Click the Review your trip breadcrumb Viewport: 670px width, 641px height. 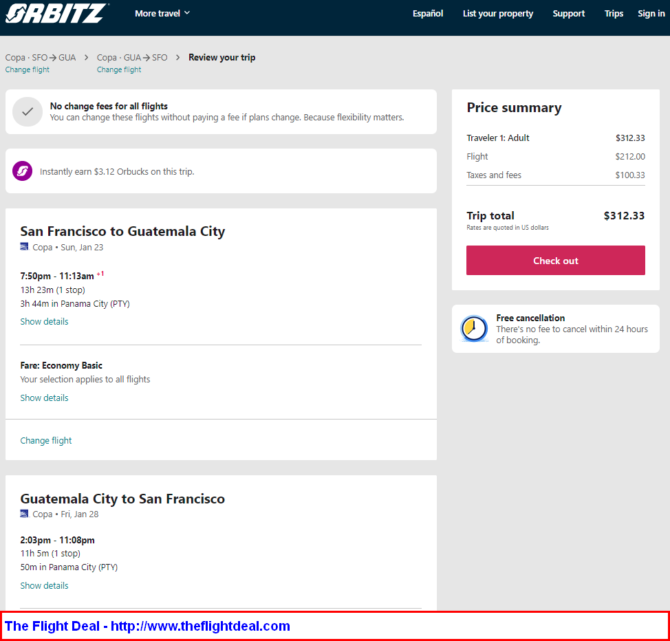click(222, 57)
